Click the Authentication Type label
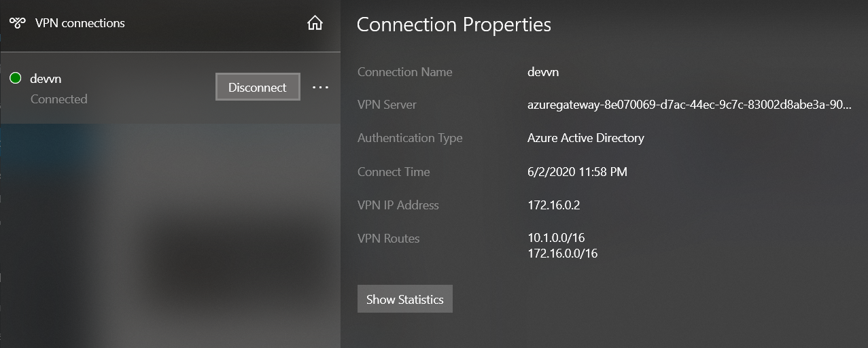Viewport: 868px width, 348px height. click(x=410, y=138)
